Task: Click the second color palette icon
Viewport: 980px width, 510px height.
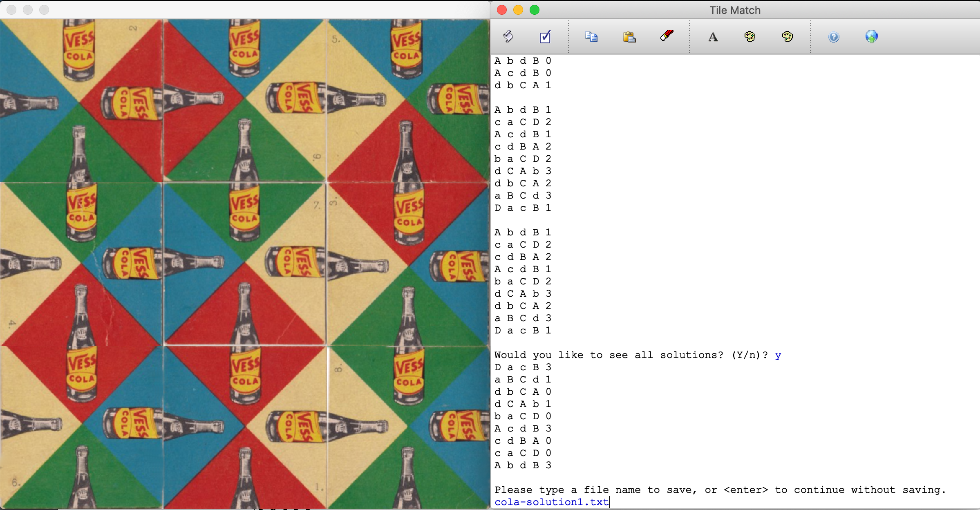Action: pos(788,37)
